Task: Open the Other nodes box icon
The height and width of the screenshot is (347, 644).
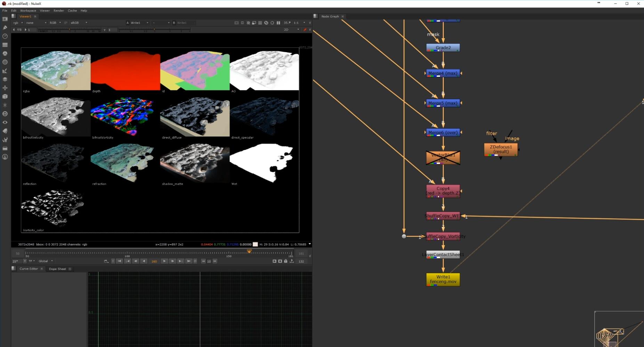Action: [5, 148]
